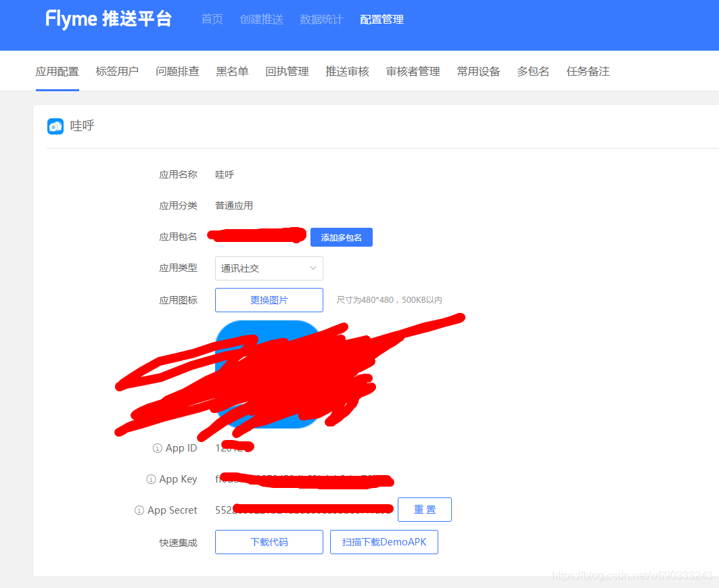Switch to the 审核者管理 tab
The image size is (719, 588).
pyautogui.click(x=413, y=72)
